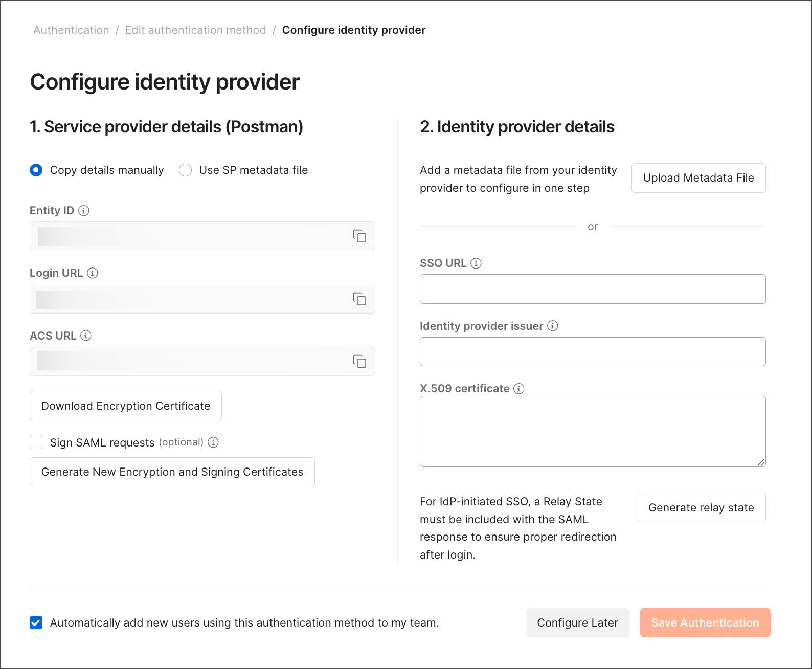
Task: Copy the Entity ID value
Action: pos(360,236)
